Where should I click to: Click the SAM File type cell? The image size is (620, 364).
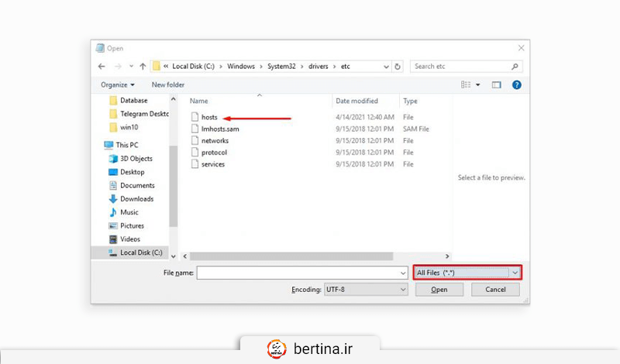(x=416, y=129)
